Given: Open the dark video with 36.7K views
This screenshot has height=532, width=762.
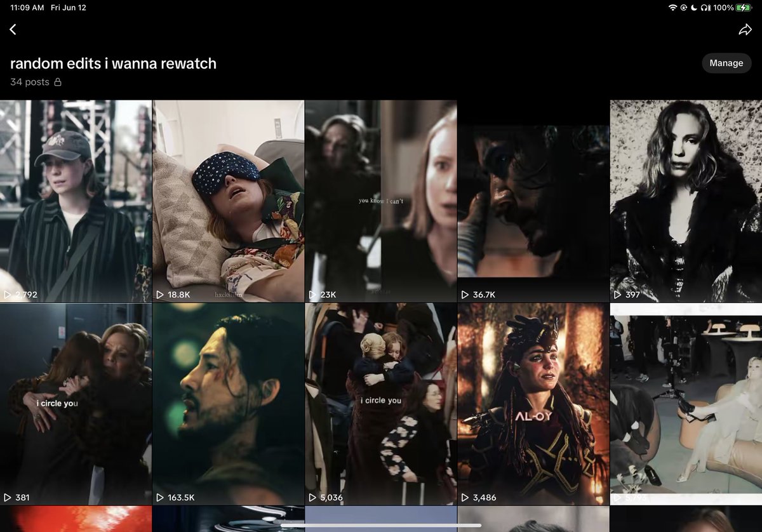Looking at the screenshot, I should (533, 201).
